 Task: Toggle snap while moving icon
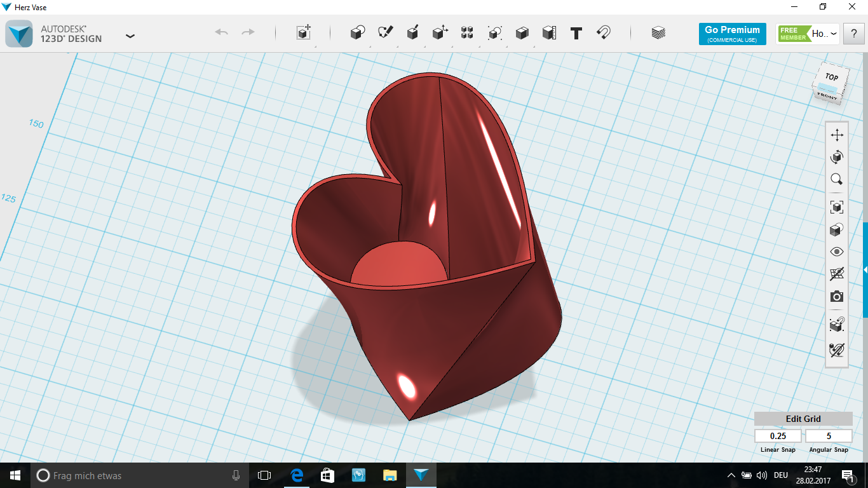837,325
